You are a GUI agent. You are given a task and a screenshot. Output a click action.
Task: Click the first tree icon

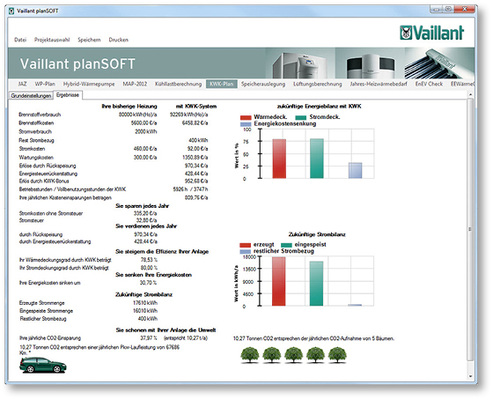click(250, 355)
